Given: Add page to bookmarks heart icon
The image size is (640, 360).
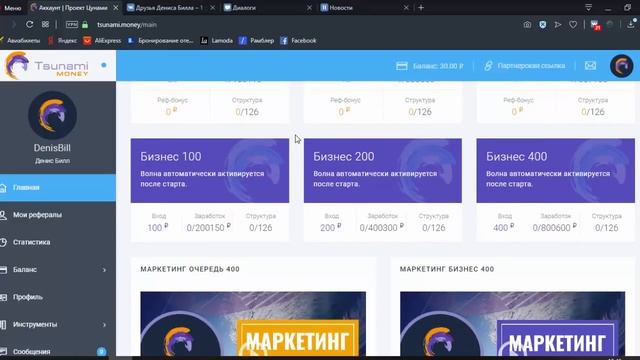Looking at the screenshot, I should tap(573, 24).
